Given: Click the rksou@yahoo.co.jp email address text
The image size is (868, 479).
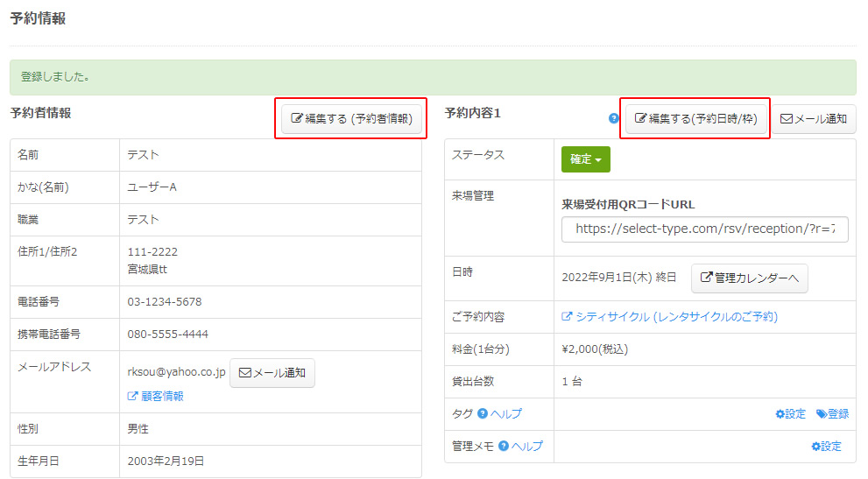Looking at the screenshot, I should (176, 372).
